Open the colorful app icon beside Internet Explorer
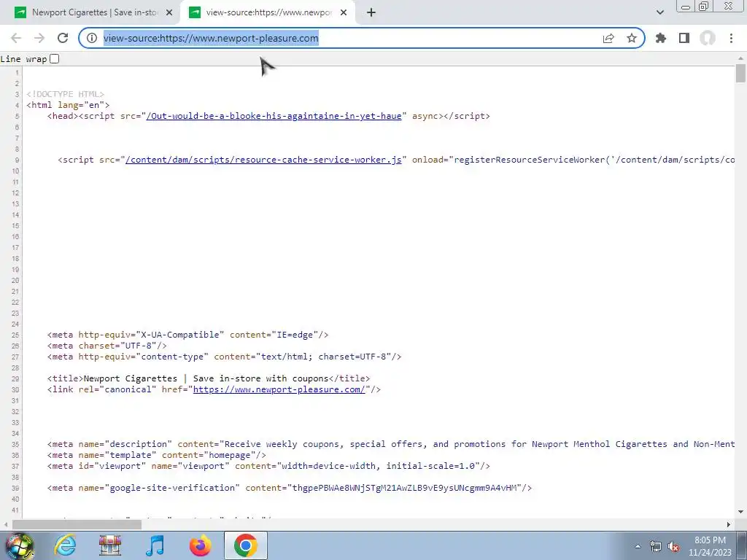 (x=110, y=545)
